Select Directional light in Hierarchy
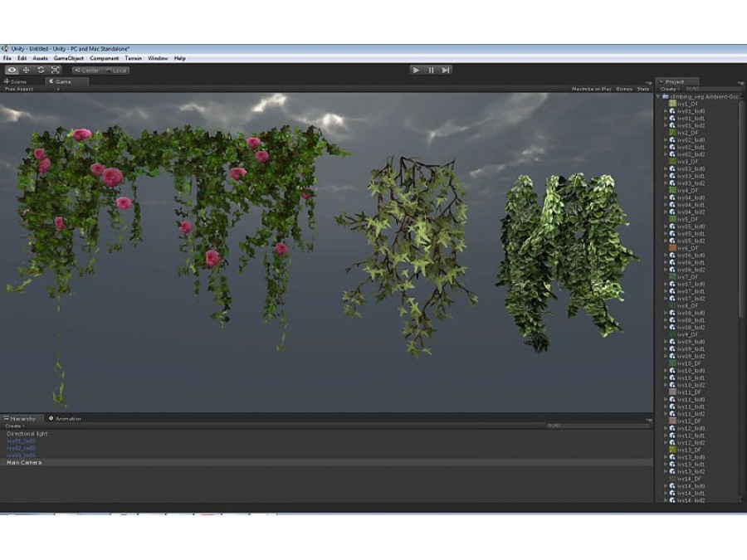Image resolution: width=747 pixels, height=560 pixels. 27,434
